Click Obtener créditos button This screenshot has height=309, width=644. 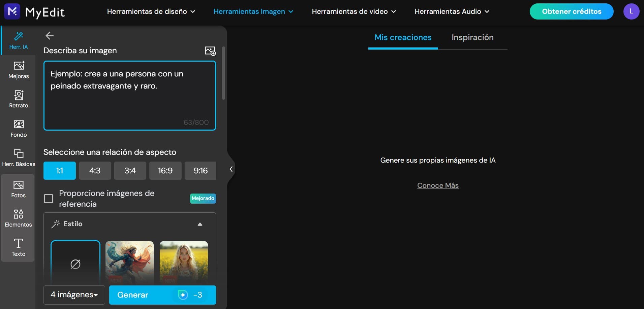[572, 11]
